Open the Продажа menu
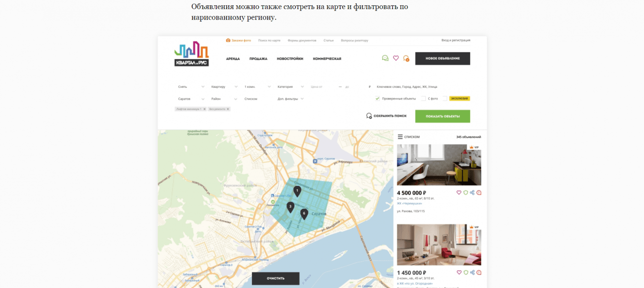This screenshot has height=288, width=644. tap(258, 59)
